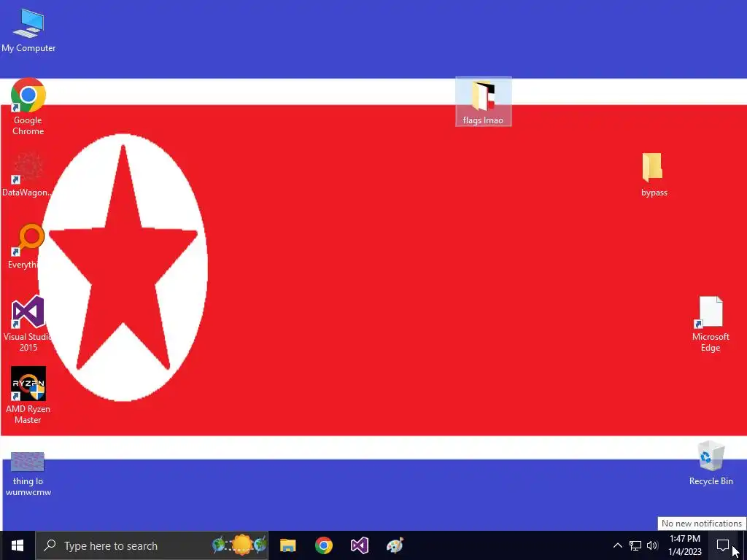This screenshot has height=560, width=747.
Task: Open File Explorer from the taskbar
Action: click(x=287, y=545)
